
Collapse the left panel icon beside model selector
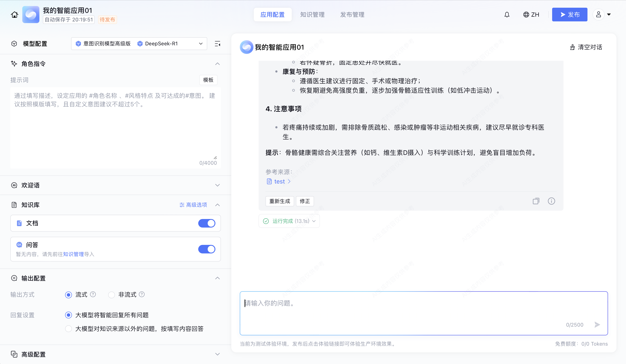217,44
